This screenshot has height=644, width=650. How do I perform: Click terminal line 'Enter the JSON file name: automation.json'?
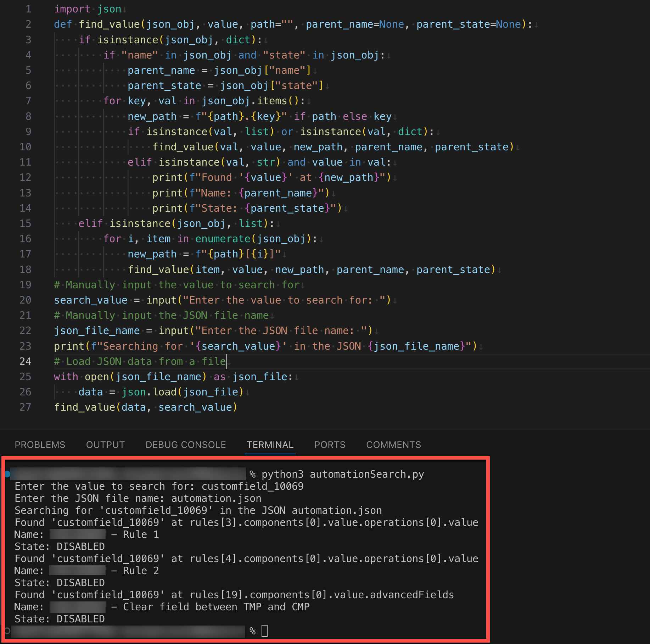click(138, 498)
